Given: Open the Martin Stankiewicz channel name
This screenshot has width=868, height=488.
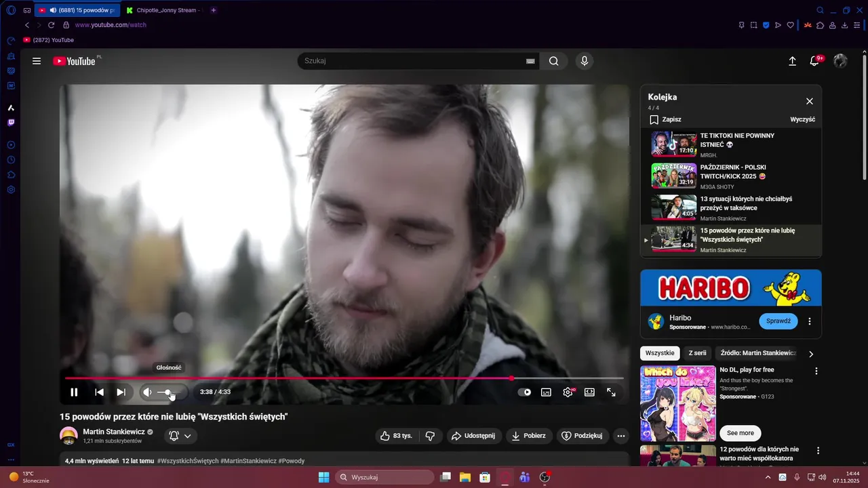Looking at the screenshot, I should tap(114, 432).
